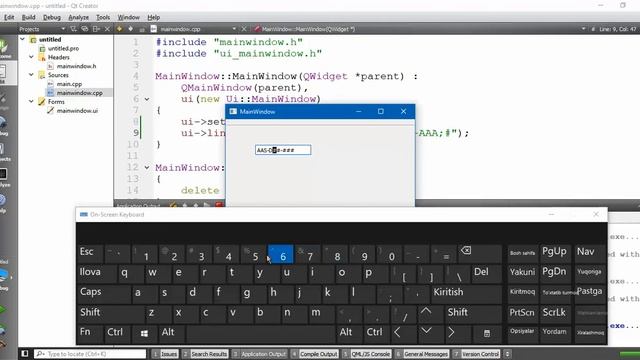
Task: Open the Help menu
Action: (153, 17)
